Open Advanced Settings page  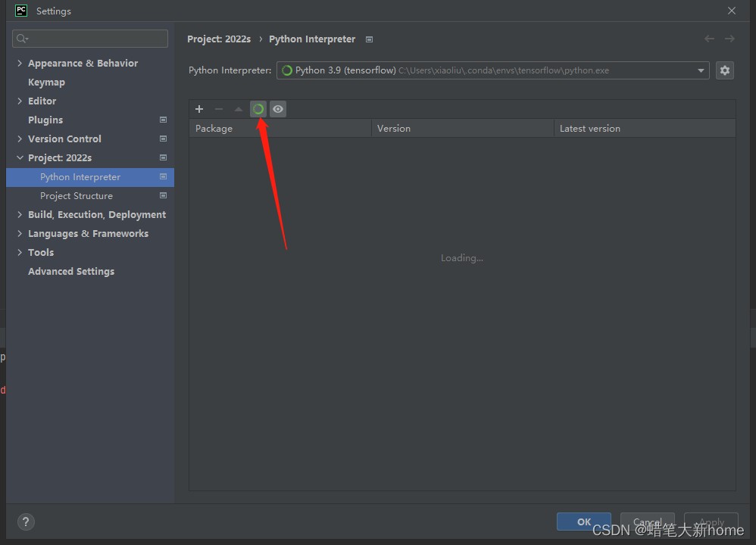pyautogui.click(x=71, y=271)
